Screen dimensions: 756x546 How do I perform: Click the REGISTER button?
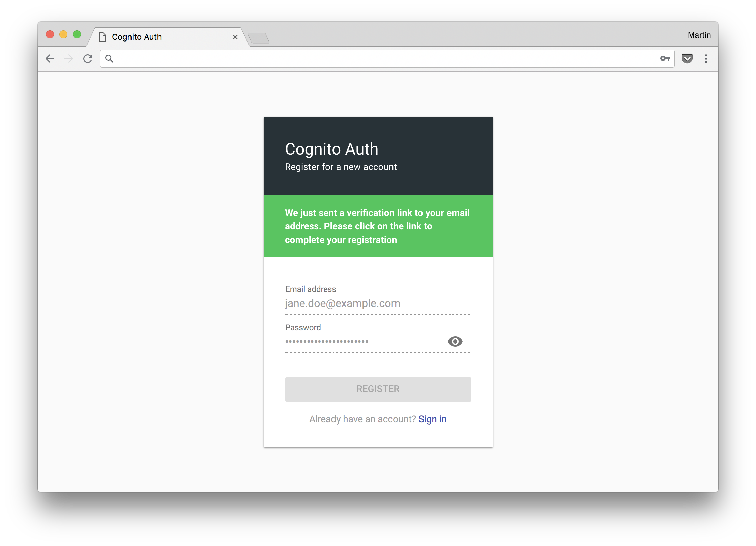(378, 389)
